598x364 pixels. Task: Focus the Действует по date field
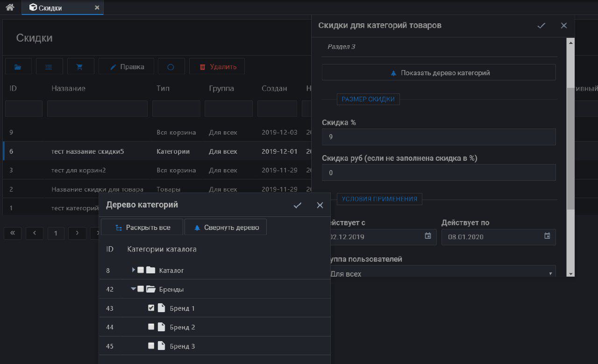(x=498, y=237)
